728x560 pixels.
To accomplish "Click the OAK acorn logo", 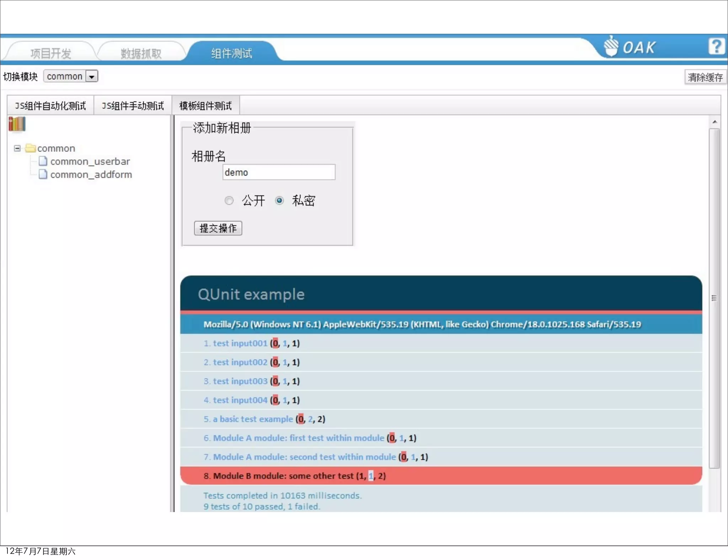I will (611, 47).
